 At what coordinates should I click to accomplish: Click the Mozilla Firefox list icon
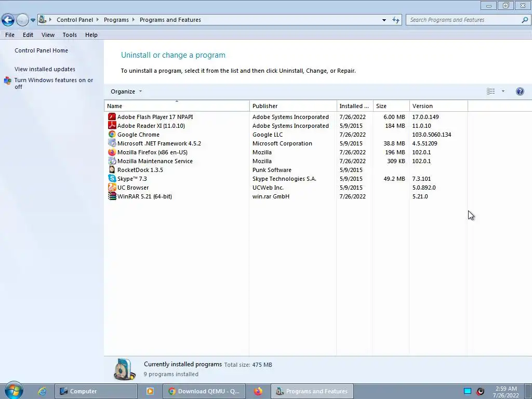coord(112,152)
